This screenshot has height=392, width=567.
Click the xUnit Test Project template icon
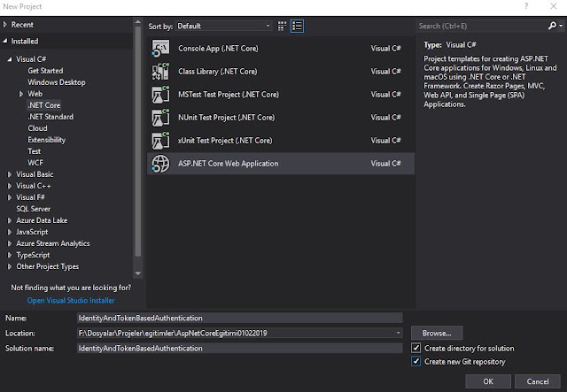[x=160, y=141]
